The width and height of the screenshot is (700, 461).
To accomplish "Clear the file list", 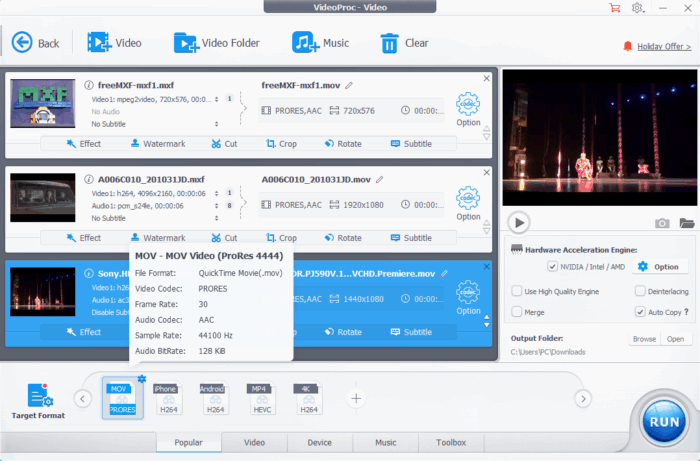I will pos(404,43).
